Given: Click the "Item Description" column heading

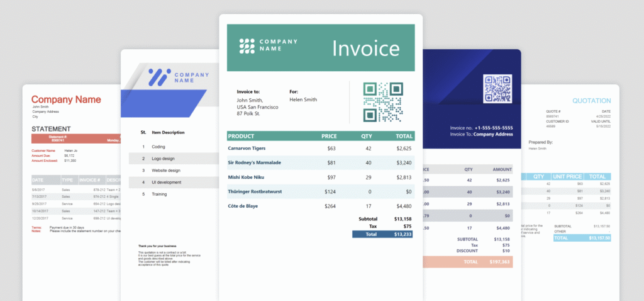Looking at the screenshot, I should pos(168,133).
